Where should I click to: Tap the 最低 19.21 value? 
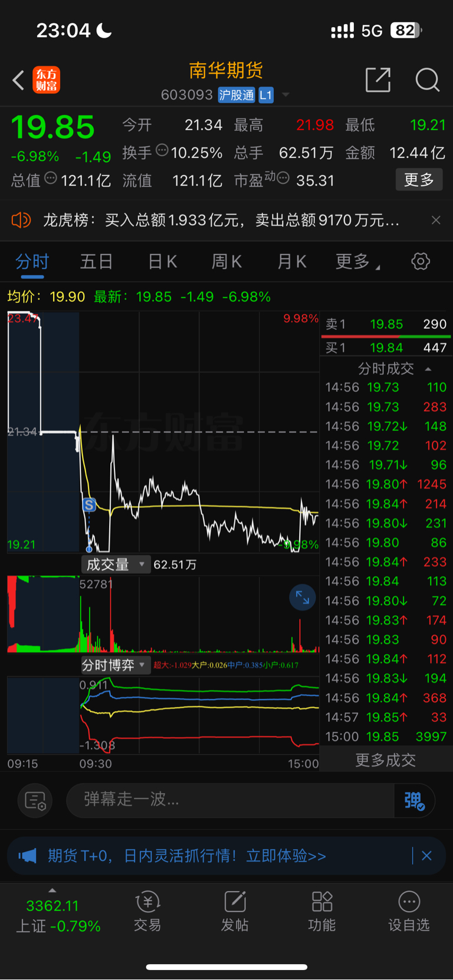428,125
